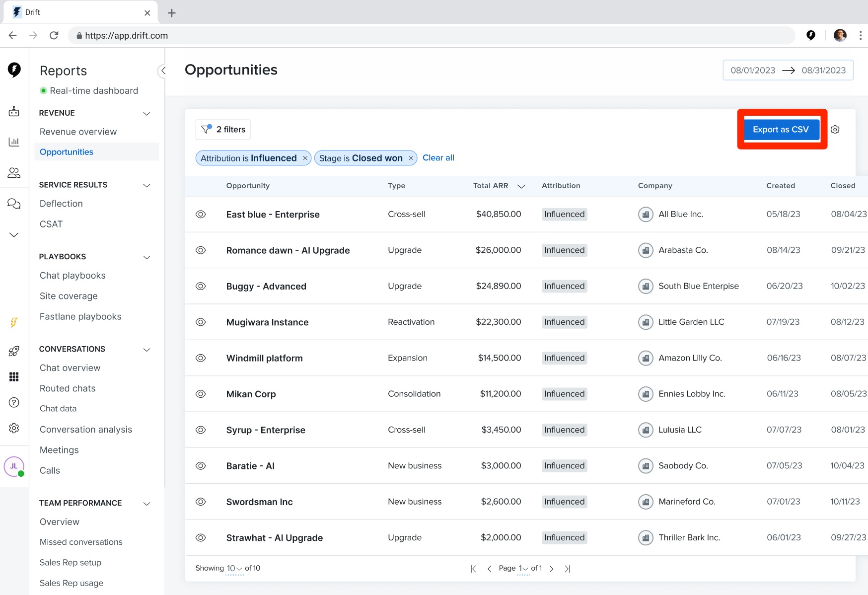The width and height of the screenshot is (868, 595).
Task: Open Conversation analysis report
Action: pos(86,429)
